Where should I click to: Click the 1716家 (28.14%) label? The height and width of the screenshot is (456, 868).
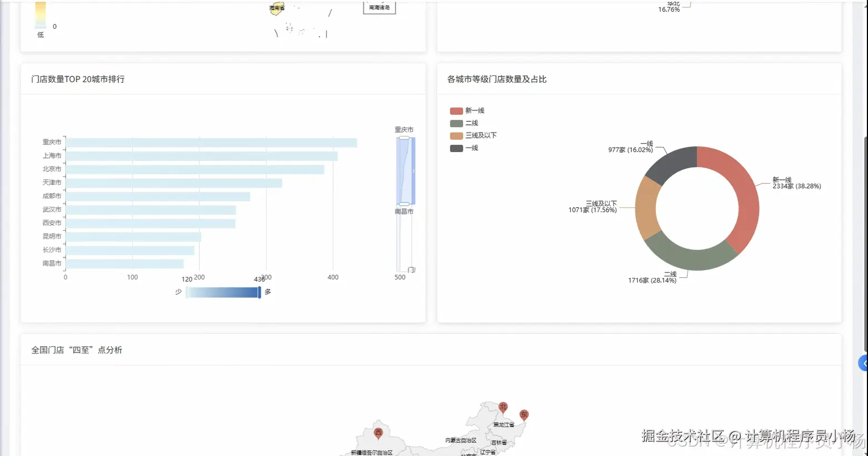[x=652, y=281]
